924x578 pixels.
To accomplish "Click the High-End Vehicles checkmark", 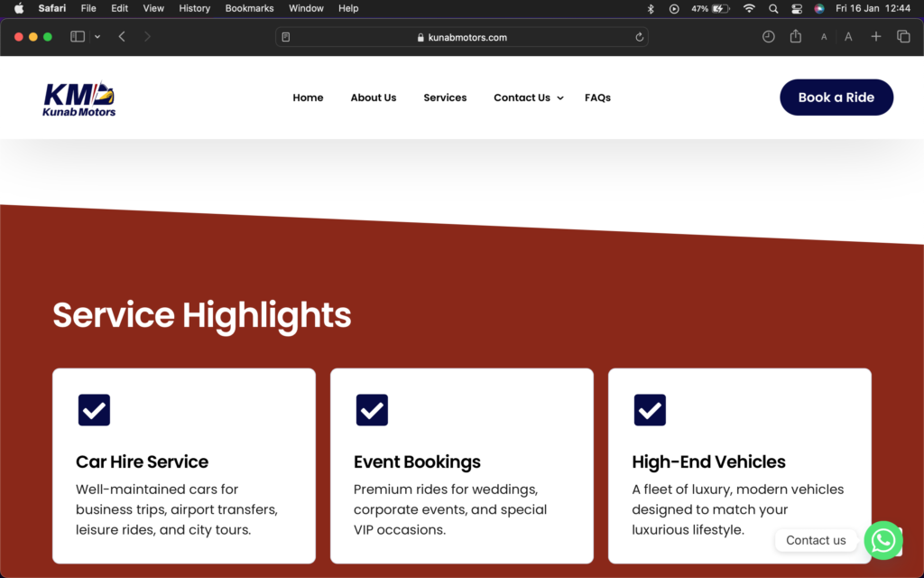I will tap(650, 410).
